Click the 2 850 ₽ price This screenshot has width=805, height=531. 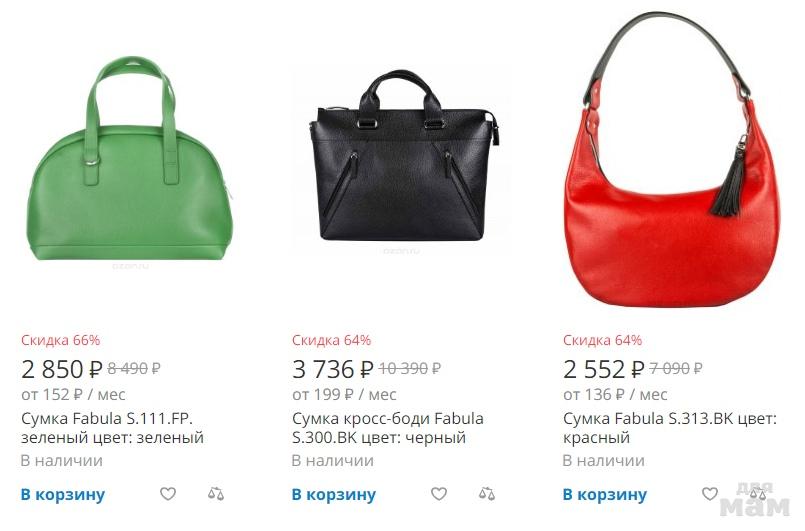62,369
